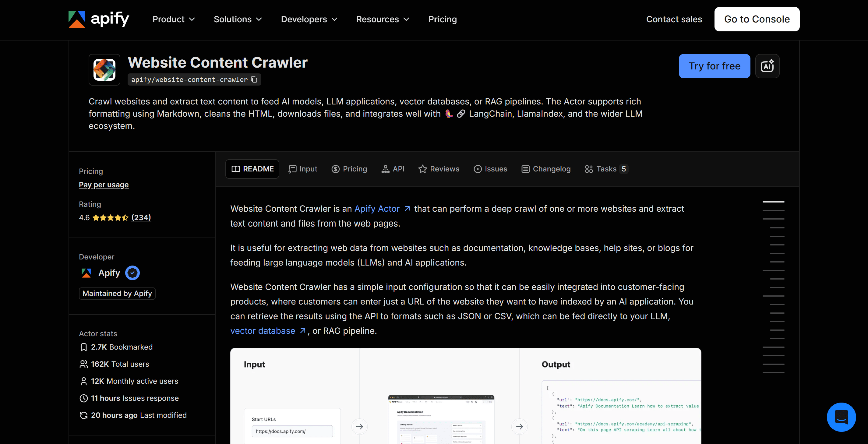Click the total users icon beside 162K
Viewport: 868px width, 444px height.
point(83,364)
